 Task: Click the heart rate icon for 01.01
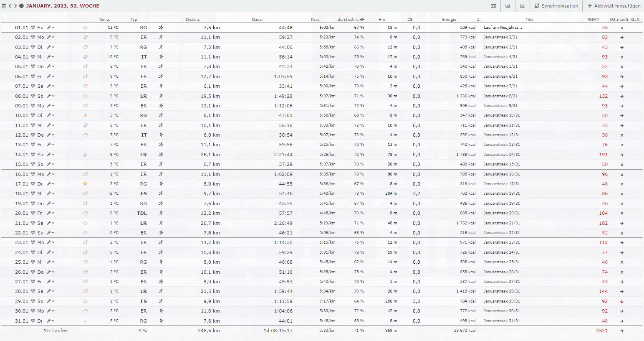point(33,28)
